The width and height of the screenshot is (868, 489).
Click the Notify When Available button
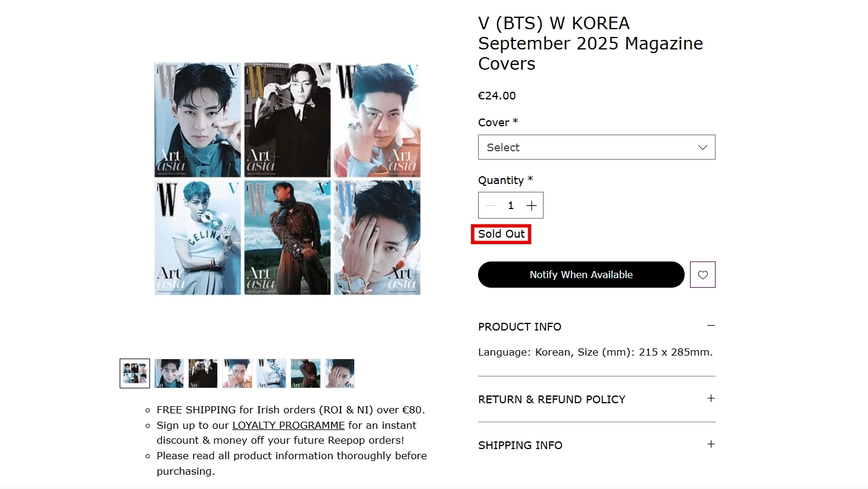(x=581, y=275)
